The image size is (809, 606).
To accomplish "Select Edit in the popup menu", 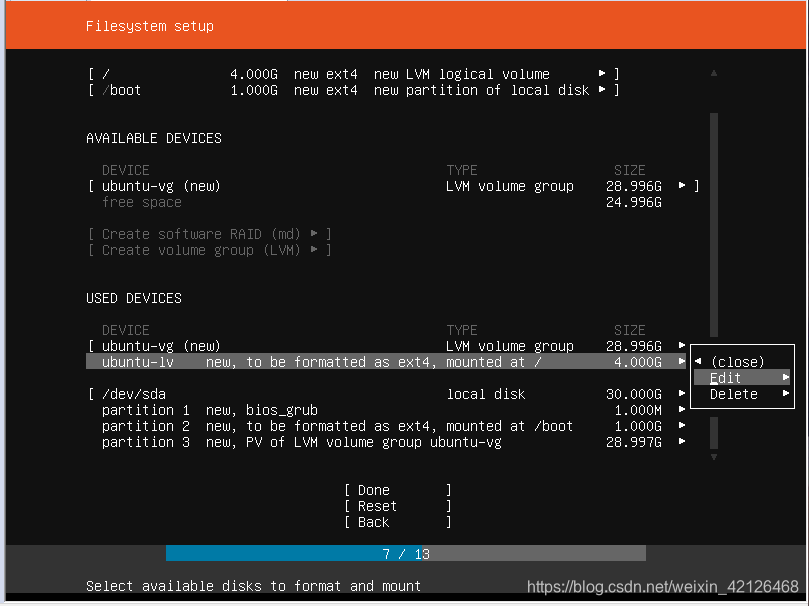I will (742, 378).
